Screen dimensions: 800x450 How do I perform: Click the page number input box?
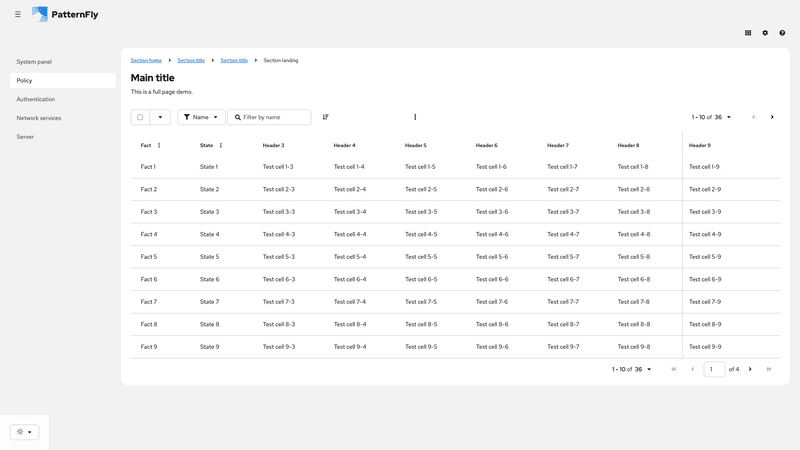pos(714,369)
